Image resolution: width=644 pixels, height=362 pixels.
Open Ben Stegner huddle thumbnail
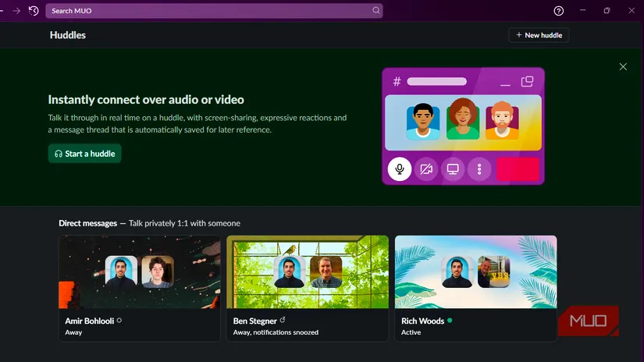click(x=308, y=271)
